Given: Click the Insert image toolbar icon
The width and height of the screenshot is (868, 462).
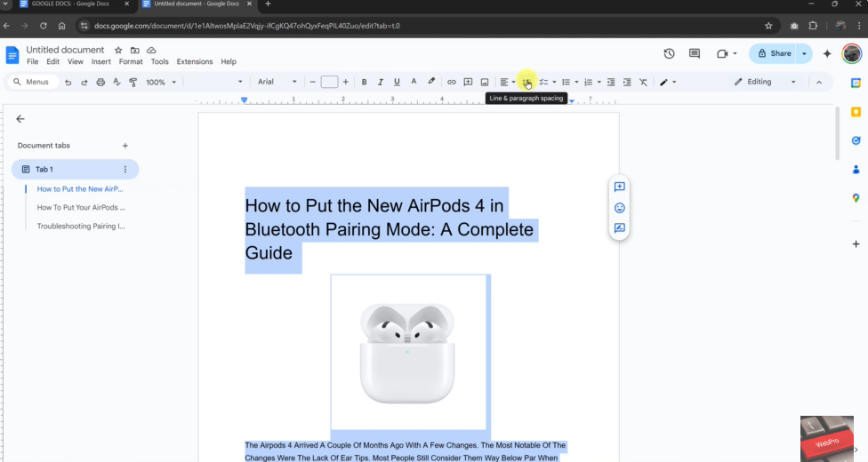Looking at the screenshot, I should 485,82.
